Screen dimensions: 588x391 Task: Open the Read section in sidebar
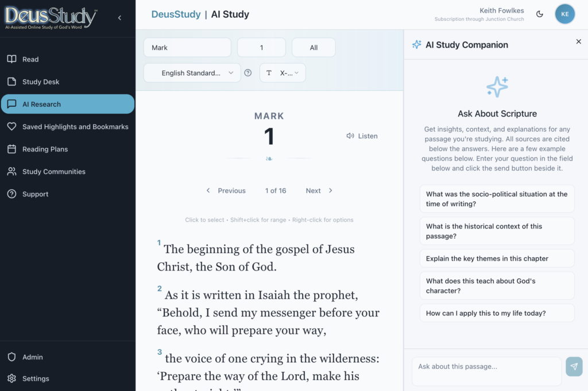[30, 59]
